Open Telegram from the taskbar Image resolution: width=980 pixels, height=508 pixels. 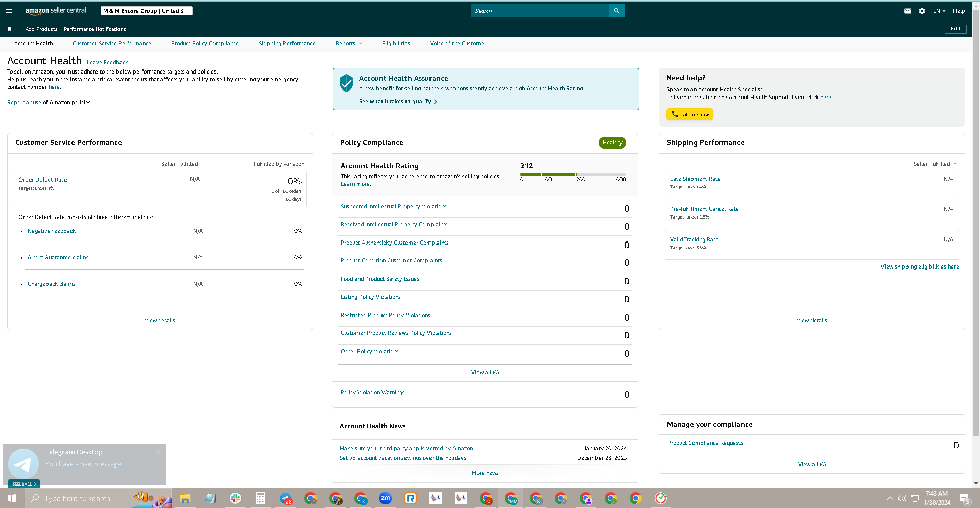pos(285,498)
